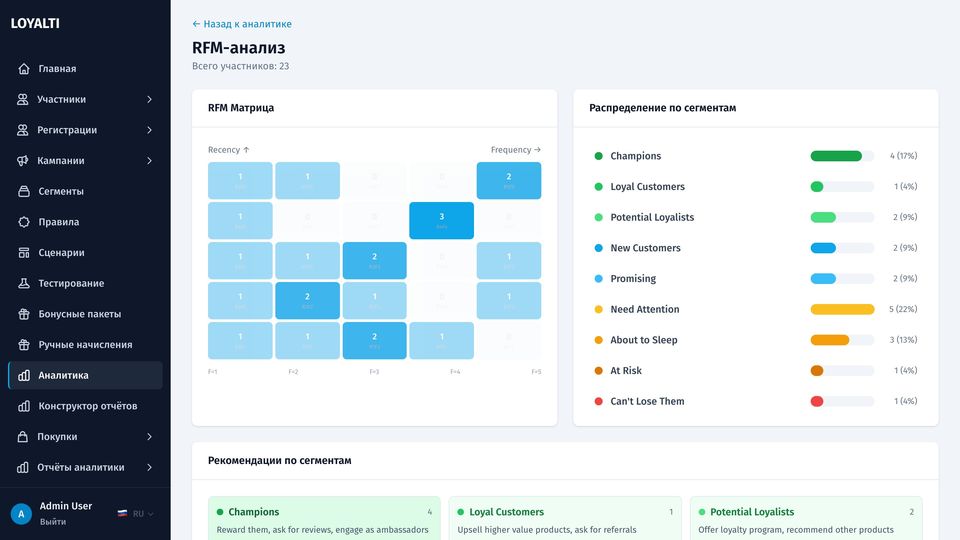This screenshot has height=540, width=960.
Task: Open the Сценарии menu item
Action: [x=85, y=252]
